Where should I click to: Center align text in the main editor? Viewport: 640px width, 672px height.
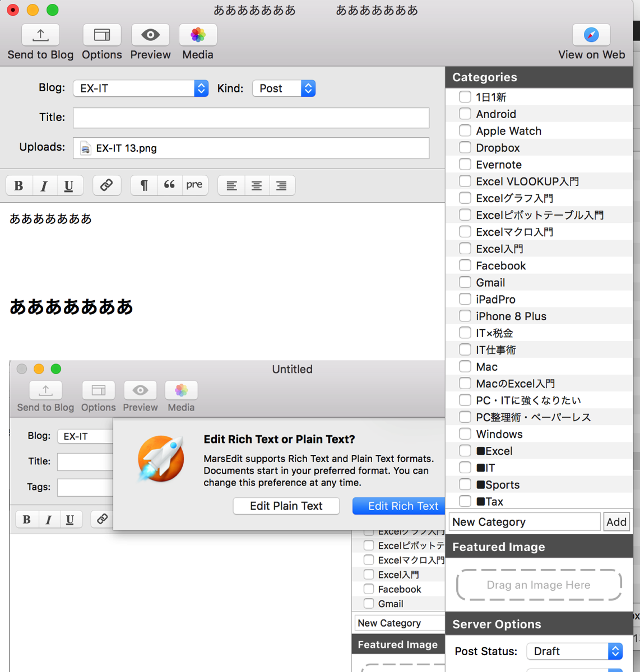click(257, 185)
